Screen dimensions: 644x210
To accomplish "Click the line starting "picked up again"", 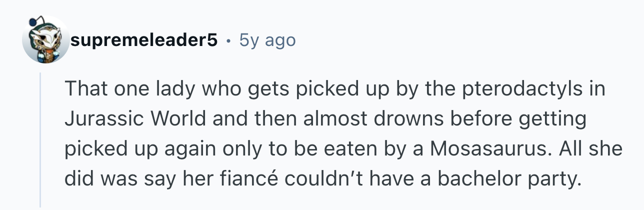I will click(x=343, y=149).
